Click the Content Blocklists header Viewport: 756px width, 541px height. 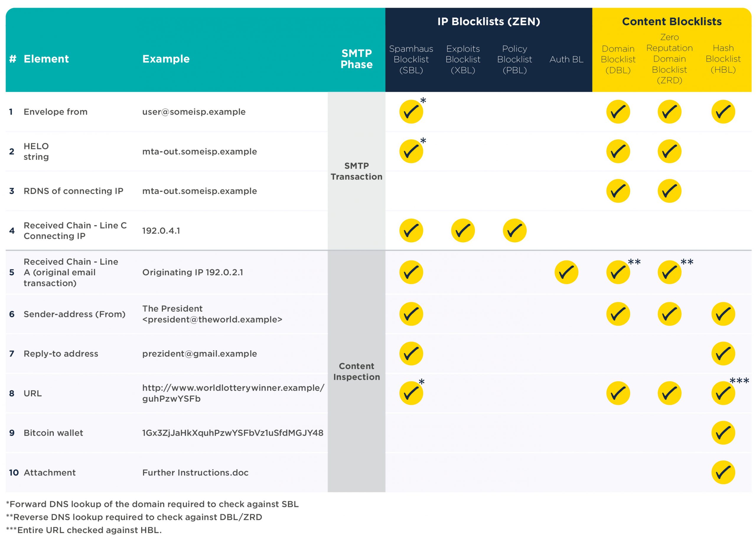pos(672,22)
